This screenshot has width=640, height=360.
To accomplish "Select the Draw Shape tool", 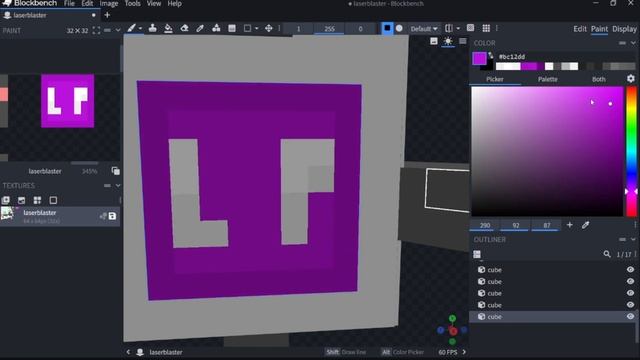I will coord(216,28).
